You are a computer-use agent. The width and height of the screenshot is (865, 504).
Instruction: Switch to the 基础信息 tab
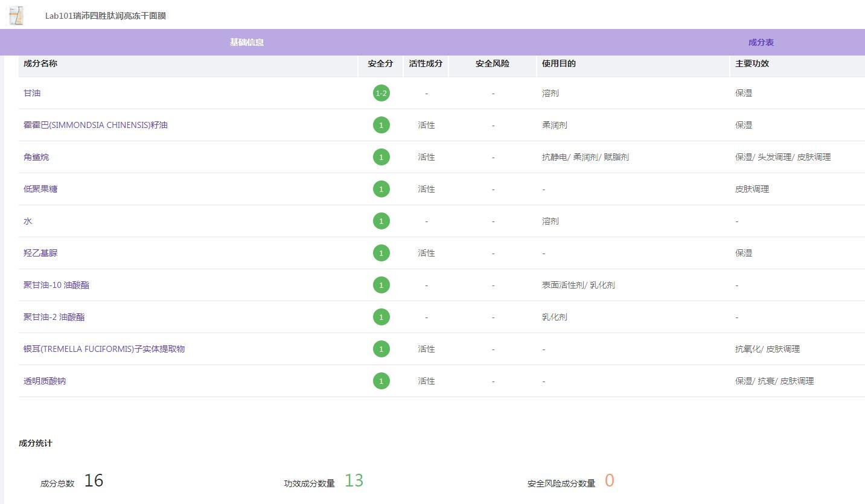[246, 42]
